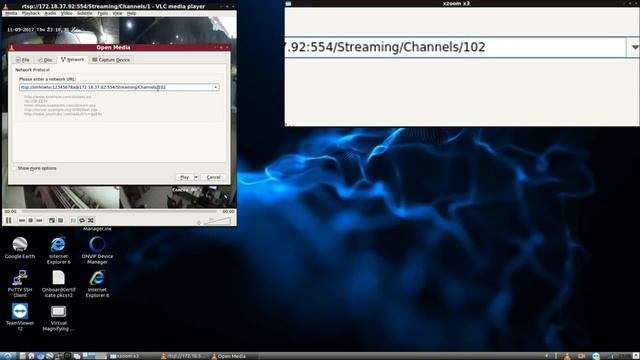Open the Media menu in VLC
Screen dimensions: 640x360
pos(11,13)
